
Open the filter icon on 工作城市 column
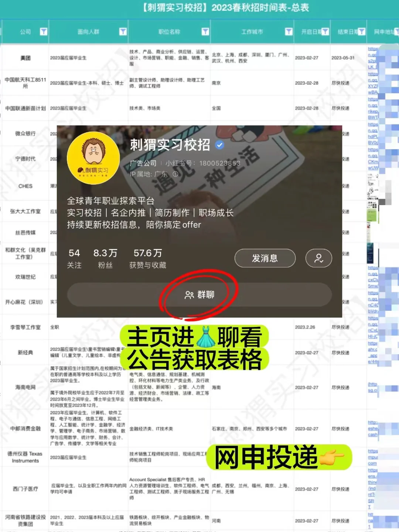pos(289,32)
